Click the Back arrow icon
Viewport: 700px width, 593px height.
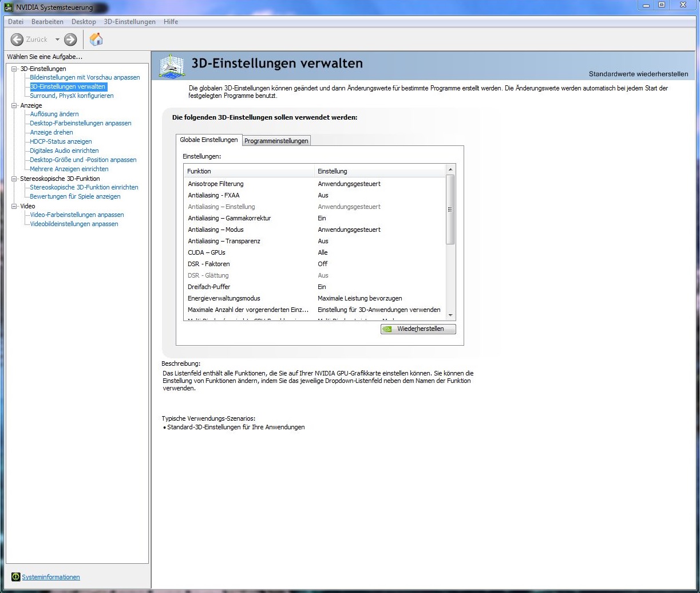coord(17,39)
